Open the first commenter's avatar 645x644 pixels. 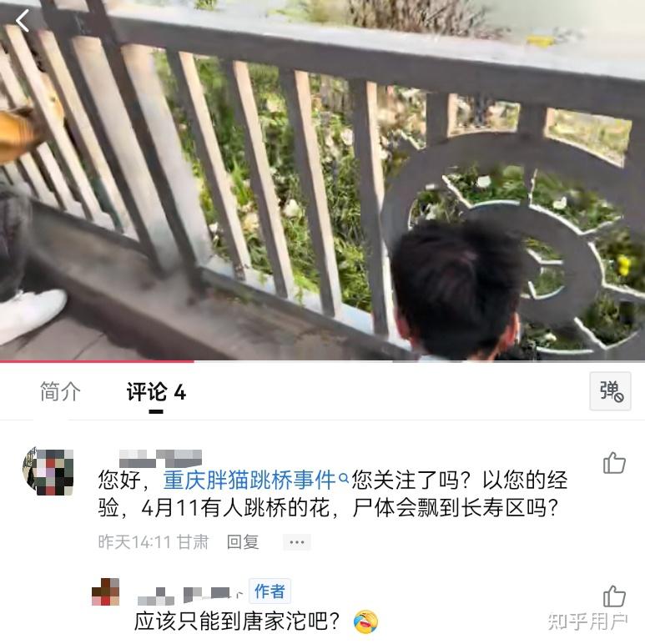48,471
